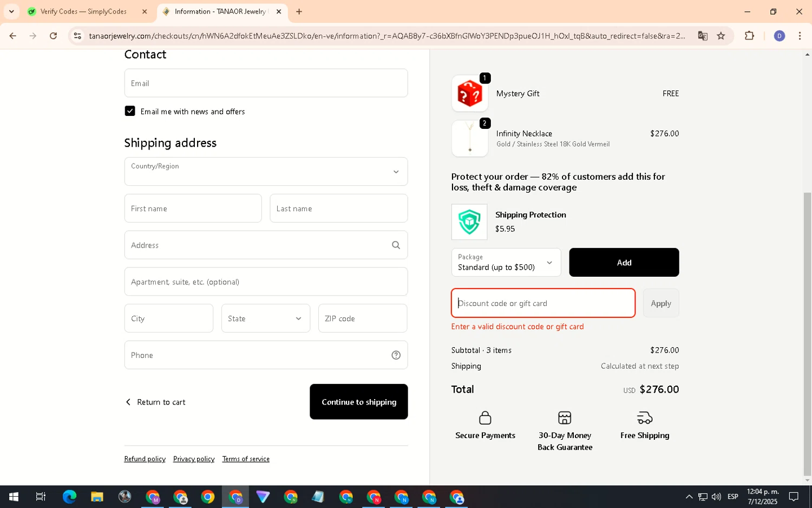Click the page vertical scrollbar
The height and width of the screenshot is (508, 812).
(x=807, y=333)
